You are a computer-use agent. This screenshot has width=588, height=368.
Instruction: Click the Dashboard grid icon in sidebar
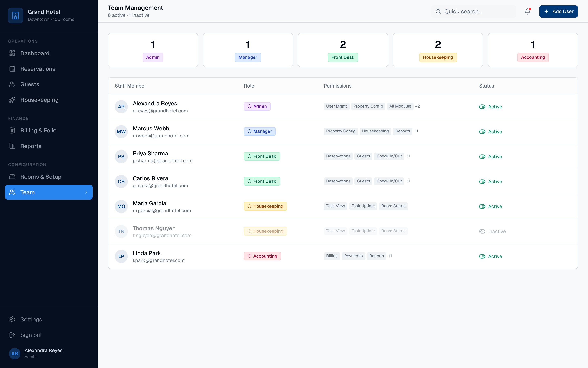point(12,53)
